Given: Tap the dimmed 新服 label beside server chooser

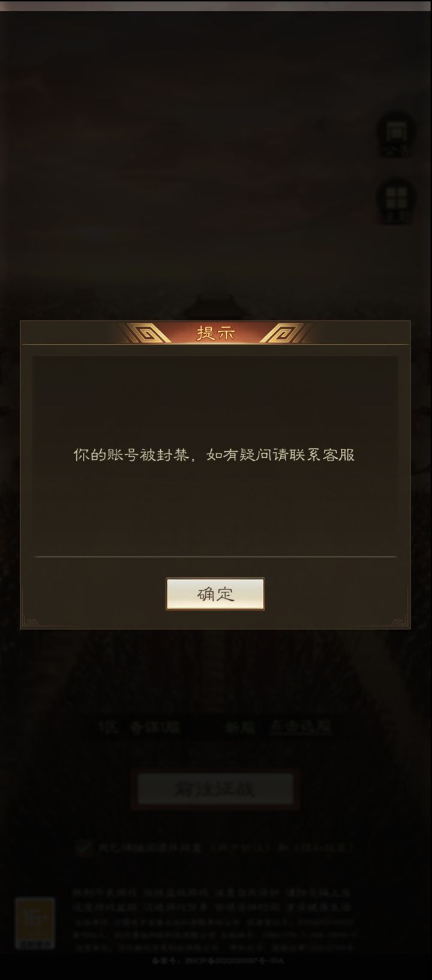Looking at the screenshot, I should pyautogui.click(x=240, y=728).
